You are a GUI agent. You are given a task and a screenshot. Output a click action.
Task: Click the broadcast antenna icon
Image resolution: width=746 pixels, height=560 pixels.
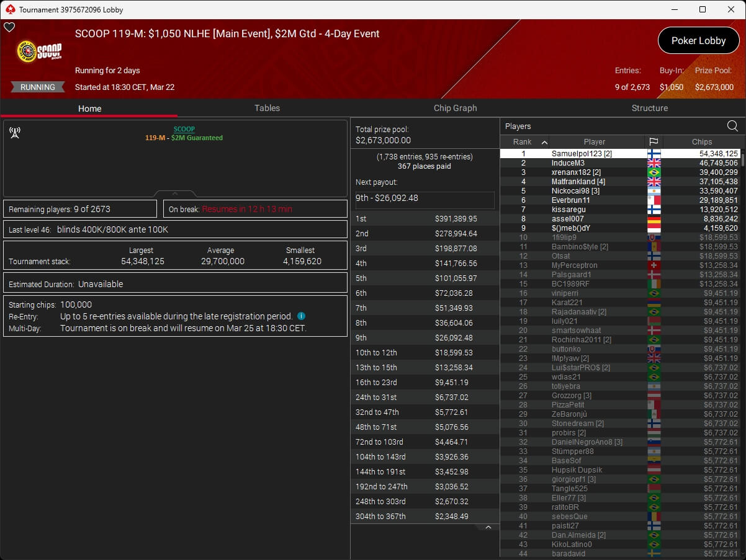coord(15,133)
